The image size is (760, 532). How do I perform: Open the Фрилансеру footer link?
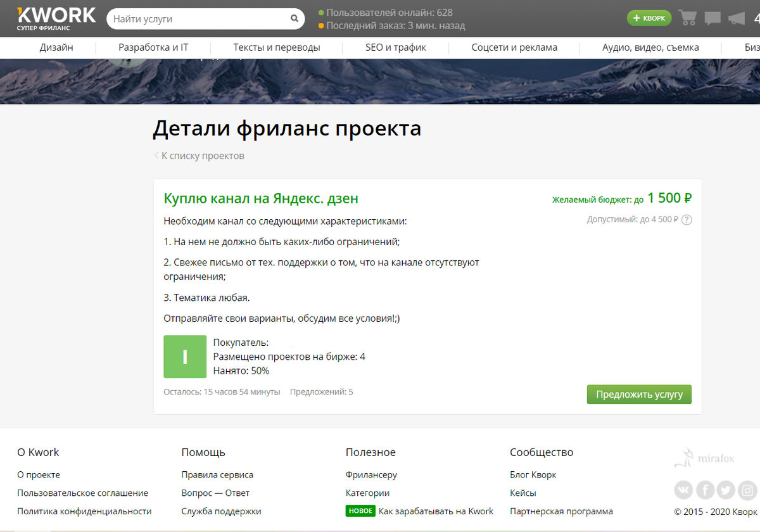pyautogui.click(x=371, y=474)
